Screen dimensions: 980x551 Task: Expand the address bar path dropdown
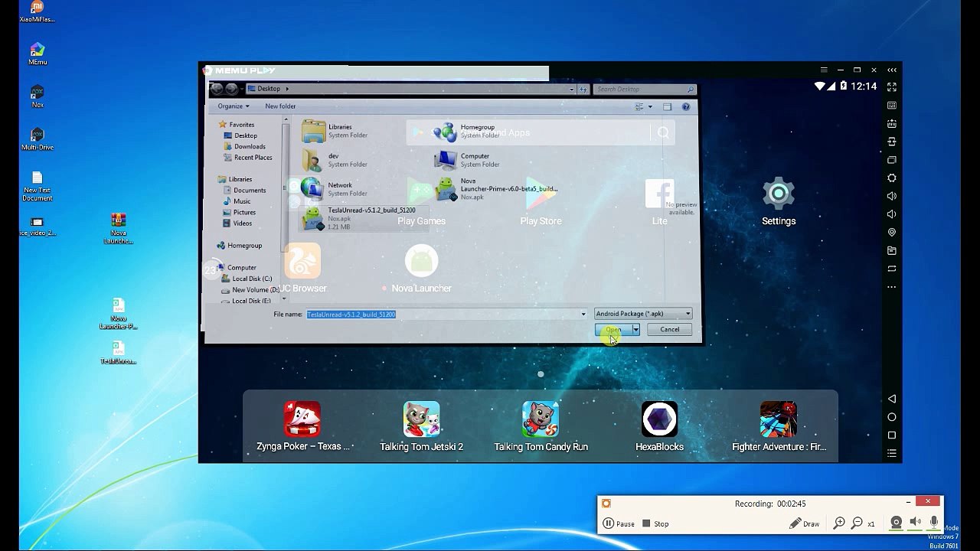point(572,89)
